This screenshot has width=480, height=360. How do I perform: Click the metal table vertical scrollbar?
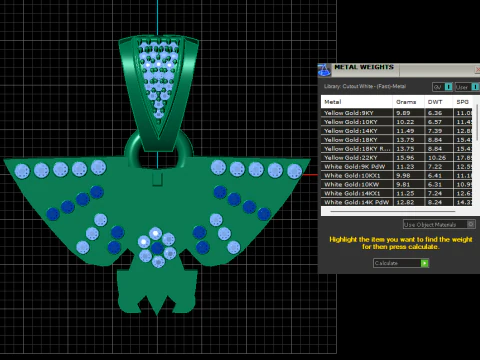click(478, 123)
